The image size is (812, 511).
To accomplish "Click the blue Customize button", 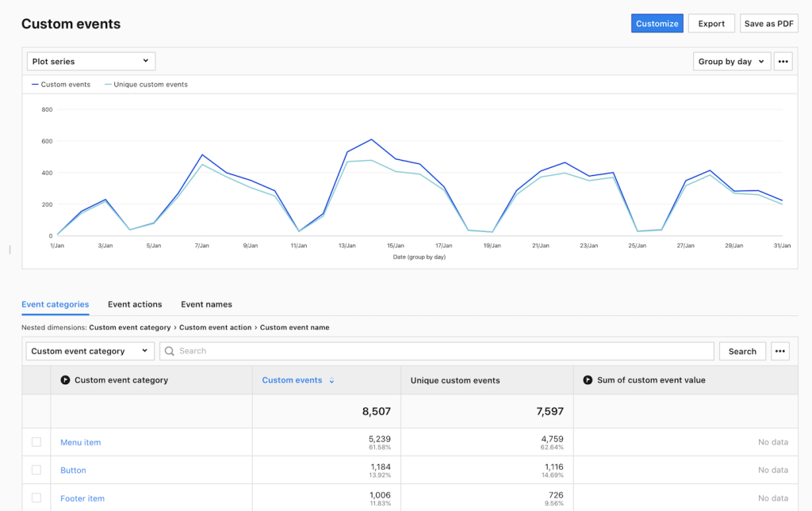I will click(657, 23).
